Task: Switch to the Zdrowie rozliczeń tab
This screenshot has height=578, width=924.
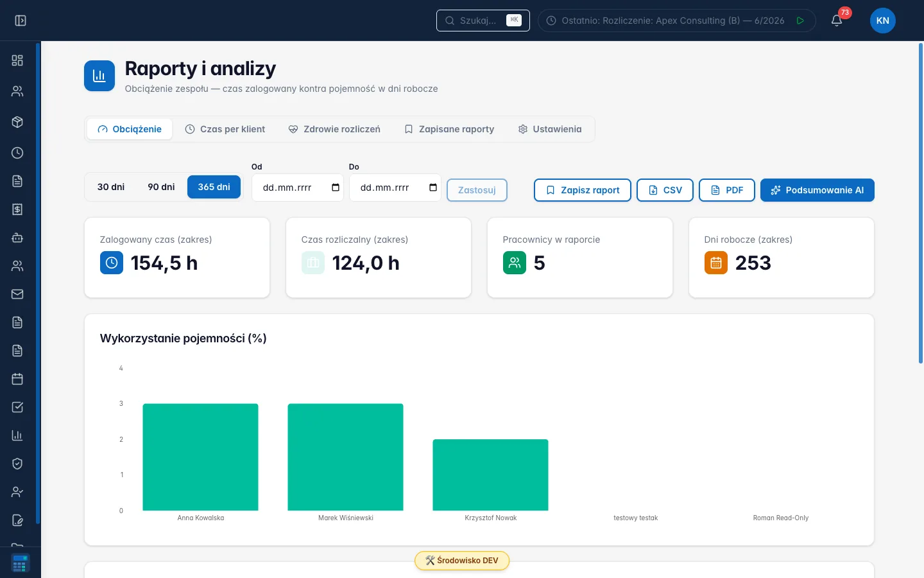Action: click(334, 129)
